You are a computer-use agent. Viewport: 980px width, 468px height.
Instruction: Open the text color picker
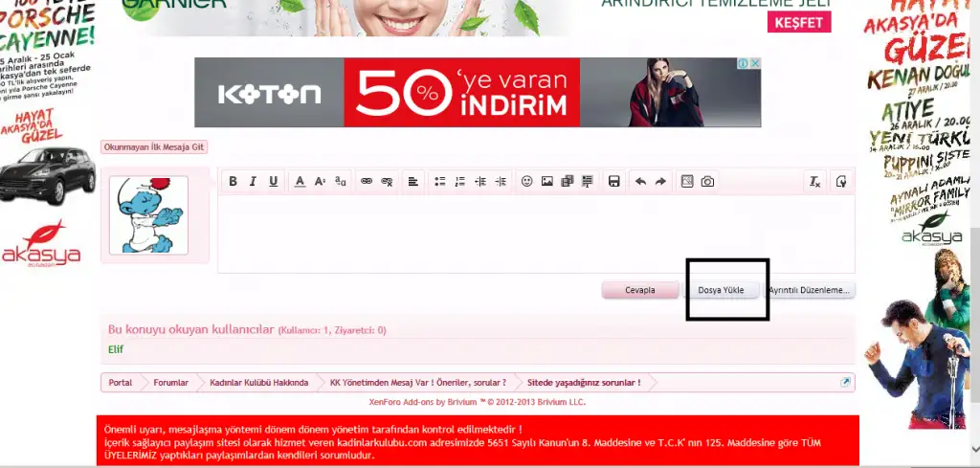click(x=300, y=181)
